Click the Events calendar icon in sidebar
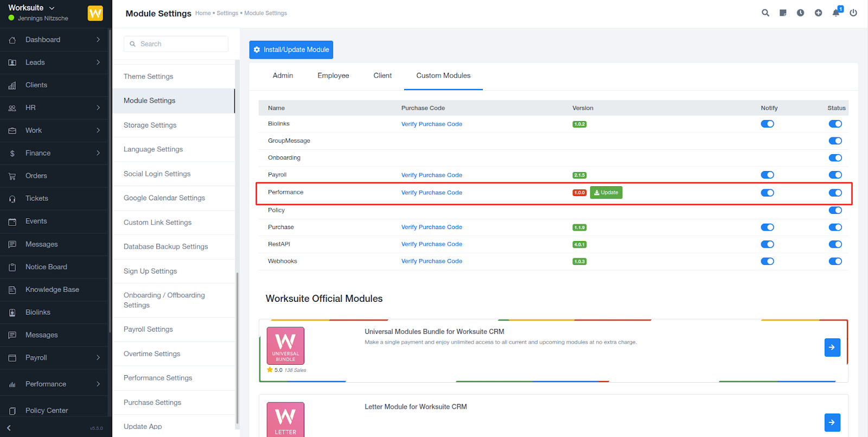Image resolution: width=868 pixels, height=437 pixels. point(12,221)
